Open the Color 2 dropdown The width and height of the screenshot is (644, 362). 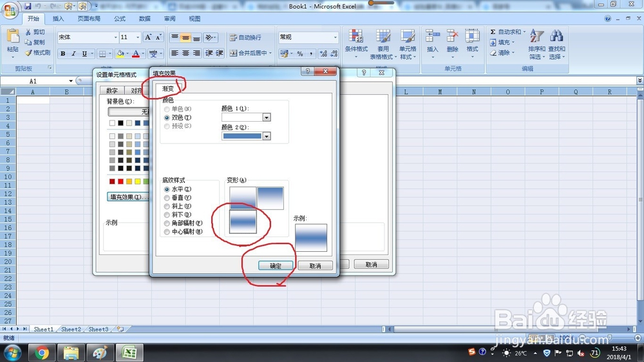coord(267,137)
